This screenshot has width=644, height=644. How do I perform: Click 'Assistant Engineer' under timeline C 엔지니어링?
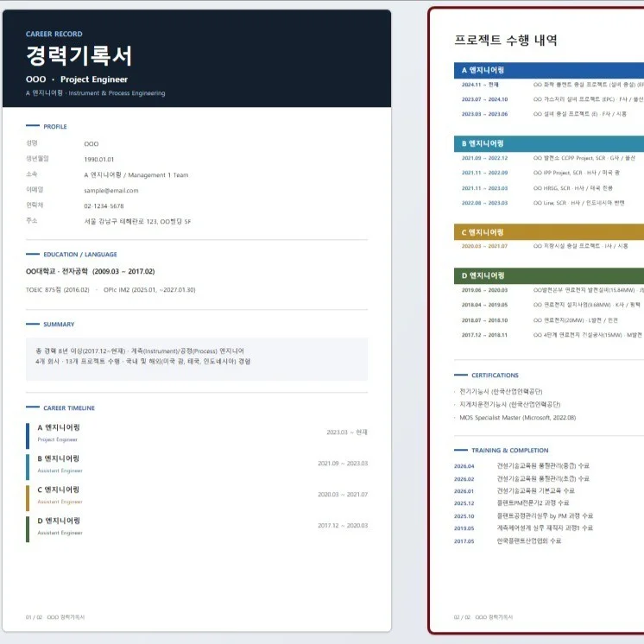pyautogui.click(x=60, y=502)
